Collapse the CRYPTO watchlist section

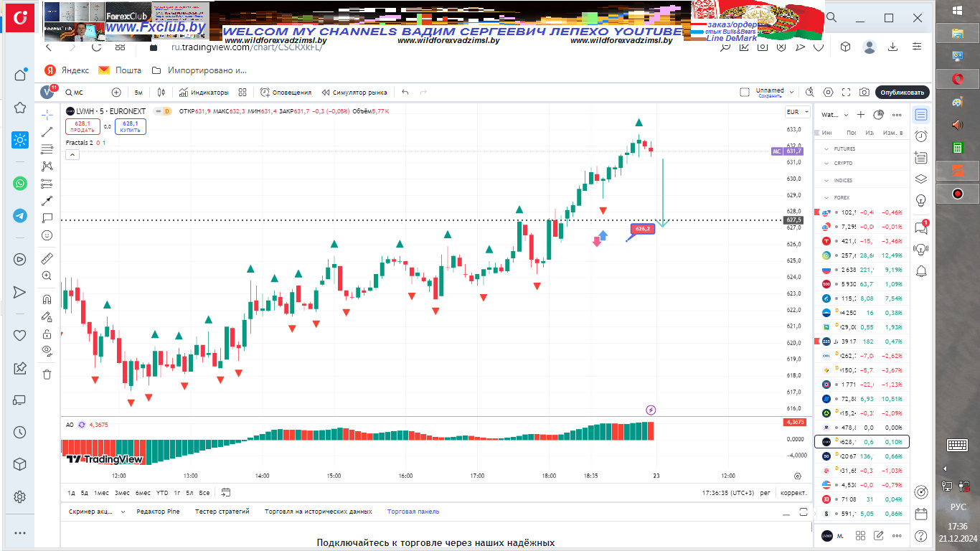[826, 163]
